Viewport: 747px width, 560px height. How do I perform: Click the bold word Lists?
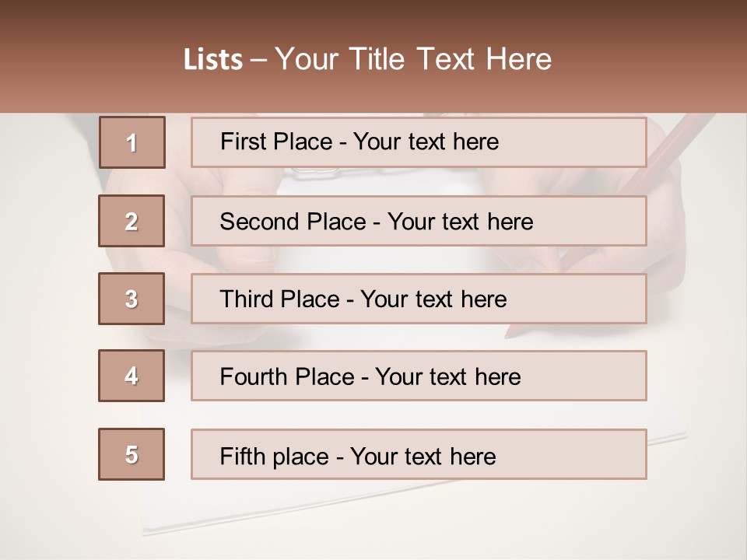213,60
